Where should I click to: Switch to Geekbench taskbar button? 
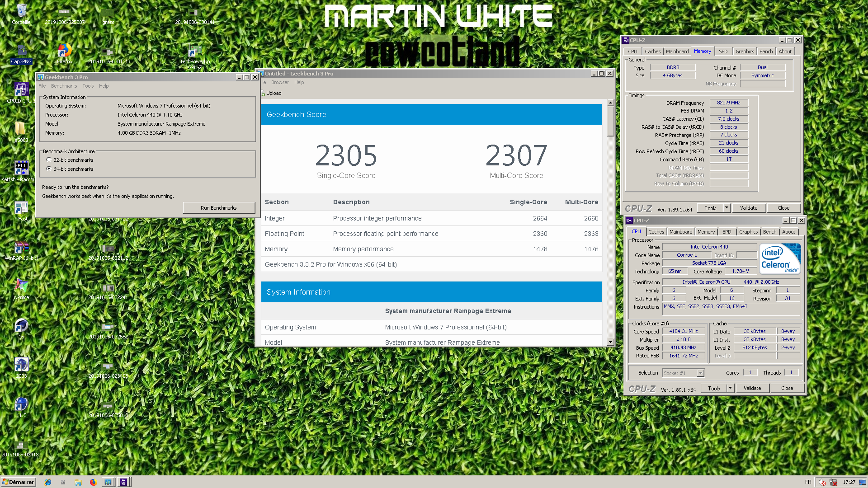coord(108,482)
